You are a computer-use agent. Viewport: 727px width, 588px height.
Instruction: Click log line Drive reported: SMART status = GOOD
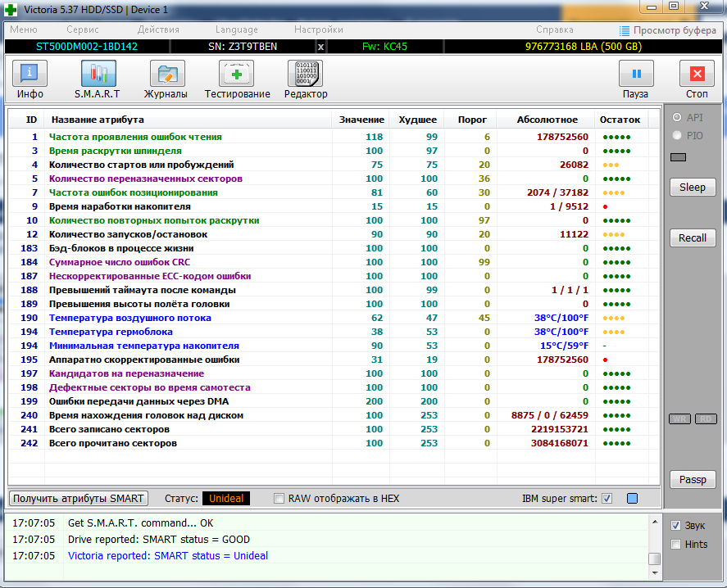click(158, 540)
